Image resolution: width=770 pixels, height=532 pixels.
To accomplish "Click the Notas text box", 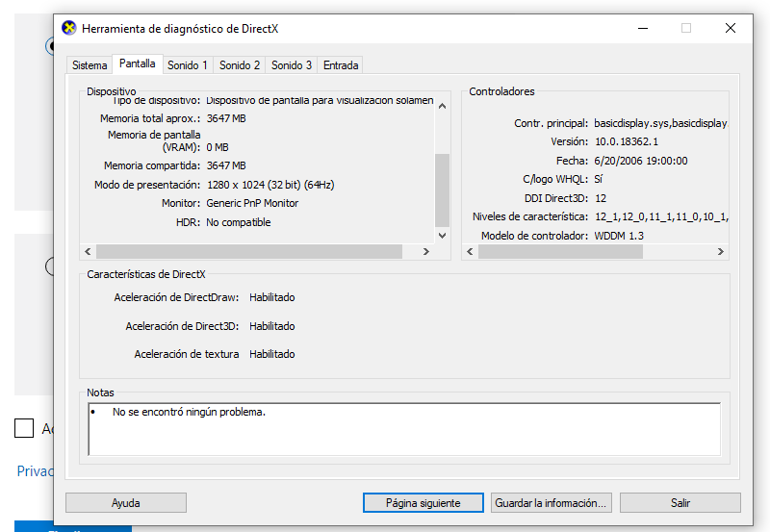I will 404,429.
